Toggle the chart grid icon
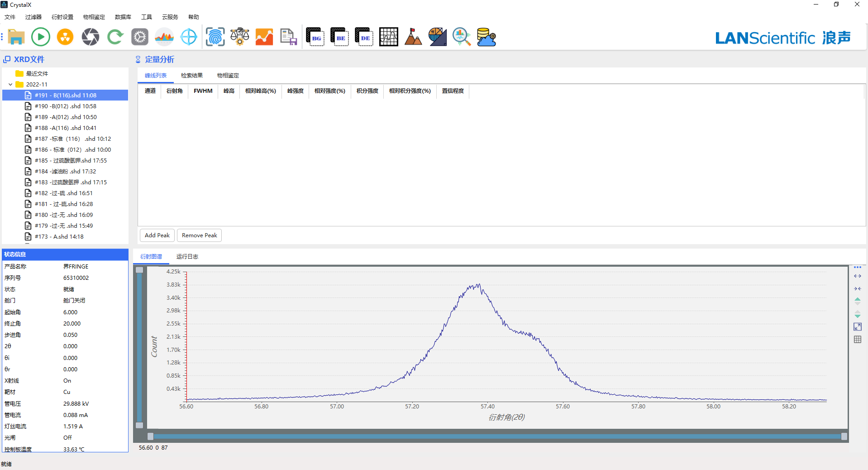 (857, 340)
